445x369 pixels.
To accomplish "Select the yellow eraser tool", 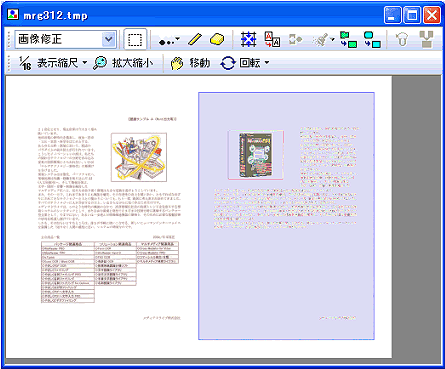I will click(217, 39).
